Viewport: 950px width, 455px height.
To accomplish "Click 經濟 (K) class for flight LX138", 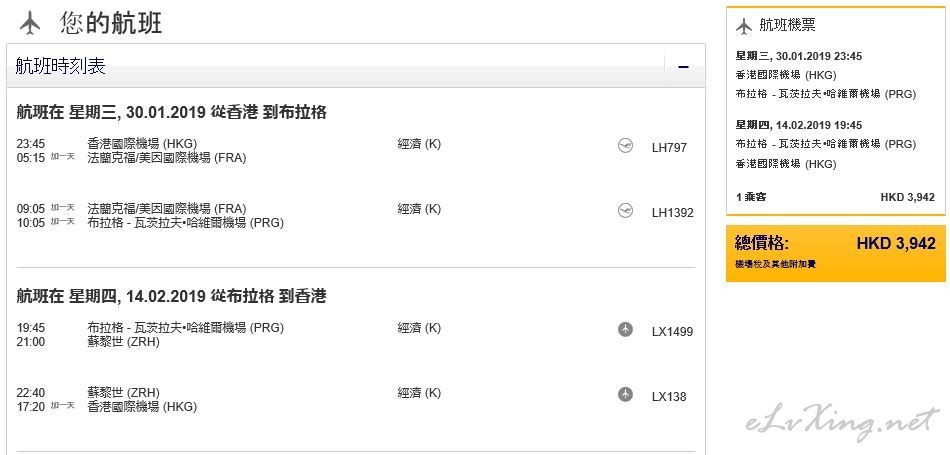I will pos(419,393).
